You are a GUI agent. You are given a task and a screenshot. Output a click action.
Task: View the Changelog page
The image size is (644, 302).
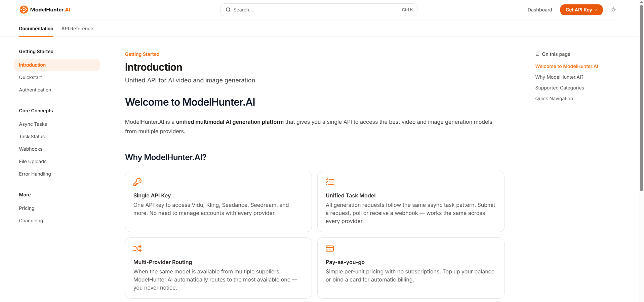31,221
